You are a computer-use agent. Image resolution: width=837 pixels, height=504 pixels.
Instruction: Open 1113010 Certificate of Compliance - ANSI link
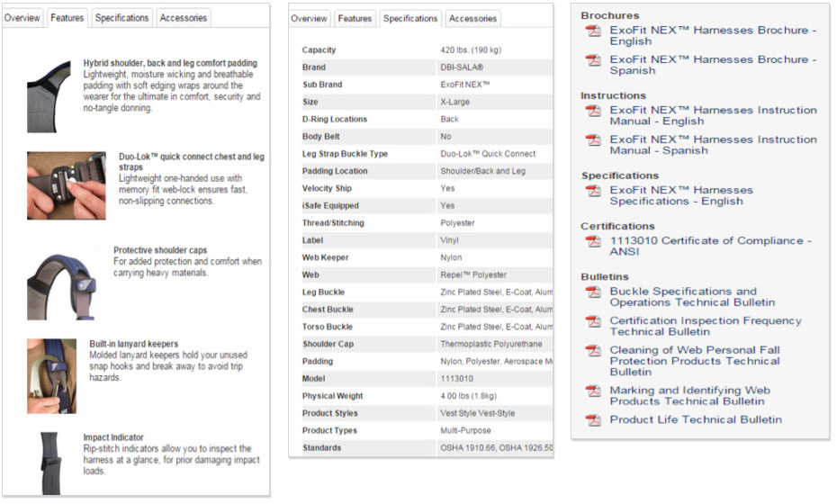(710, 246)
